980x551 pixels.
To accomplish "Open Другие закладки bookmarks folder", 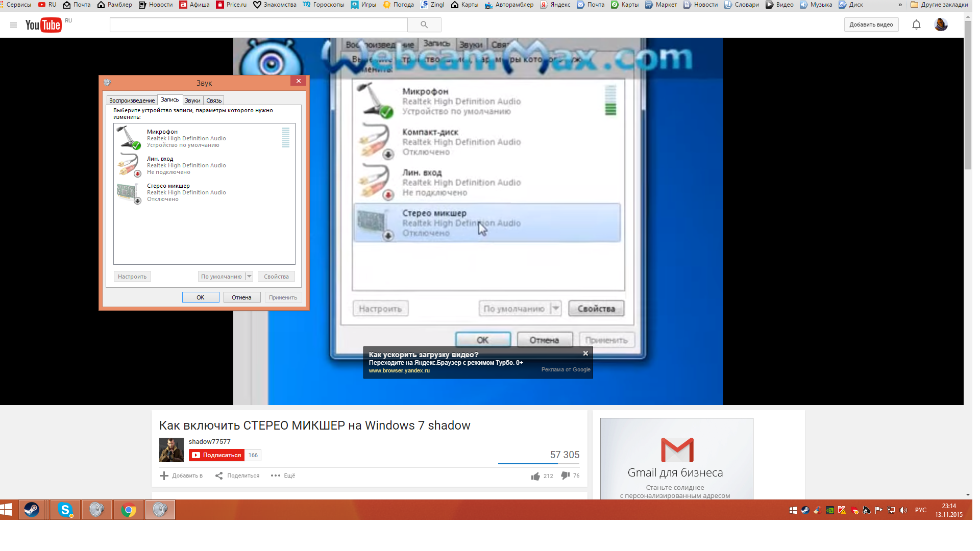I will [939, 5].
